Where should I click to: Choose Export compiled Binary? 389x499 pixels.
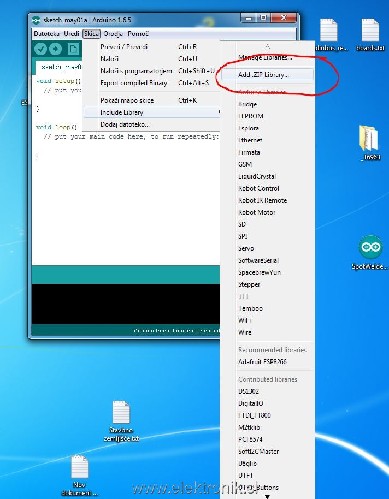pos(152,83)
